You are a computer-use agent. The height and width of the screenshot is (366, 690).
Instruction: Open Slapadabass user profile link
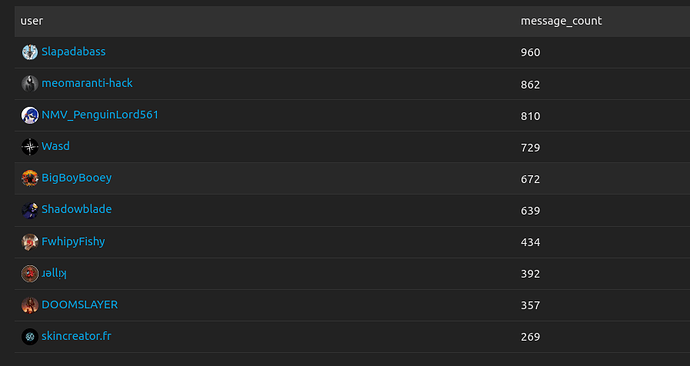coord(73,51)
